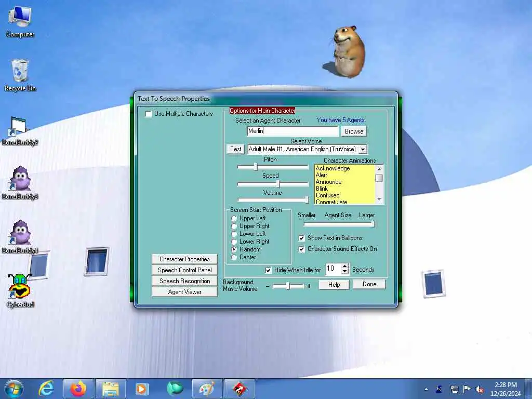Select BonziBuddy4 desktop shortcut

20,237
